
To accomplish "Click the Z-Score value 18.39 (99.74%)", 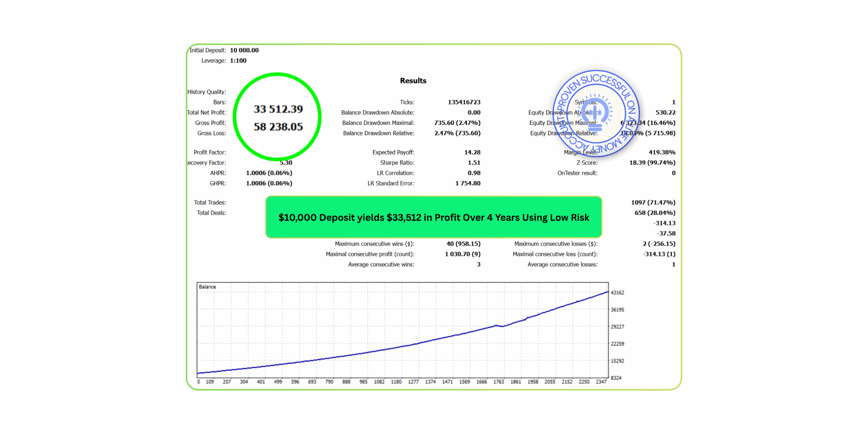I will [652, 163].
